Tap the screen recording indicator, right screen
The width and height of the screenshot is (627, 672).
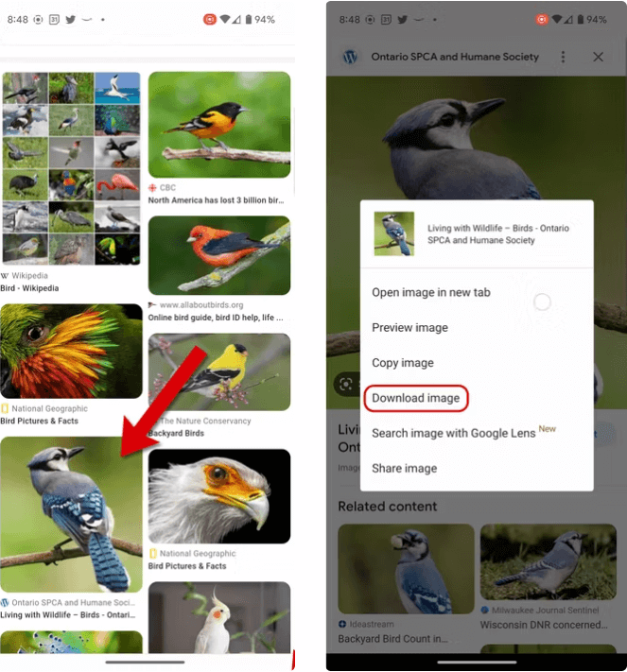[541, 20]
